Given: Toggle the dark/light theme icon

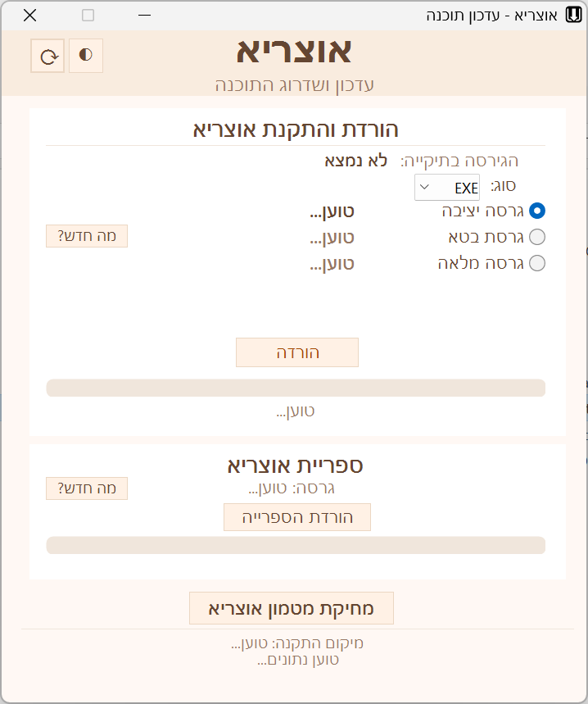Looking at the screenshot, I should [x=86, y=56].
